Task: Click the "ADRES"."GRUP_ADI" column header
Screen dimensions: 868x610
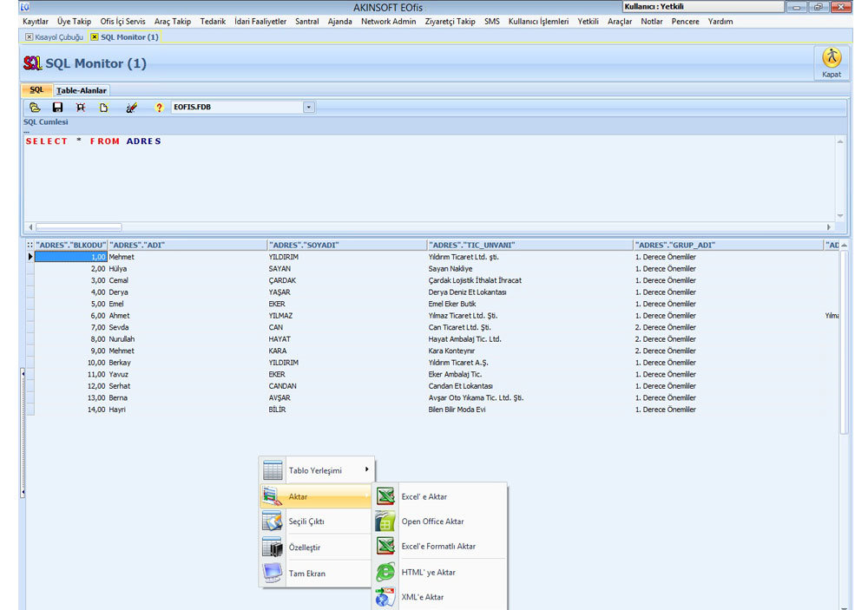Action: pos(728,245)
